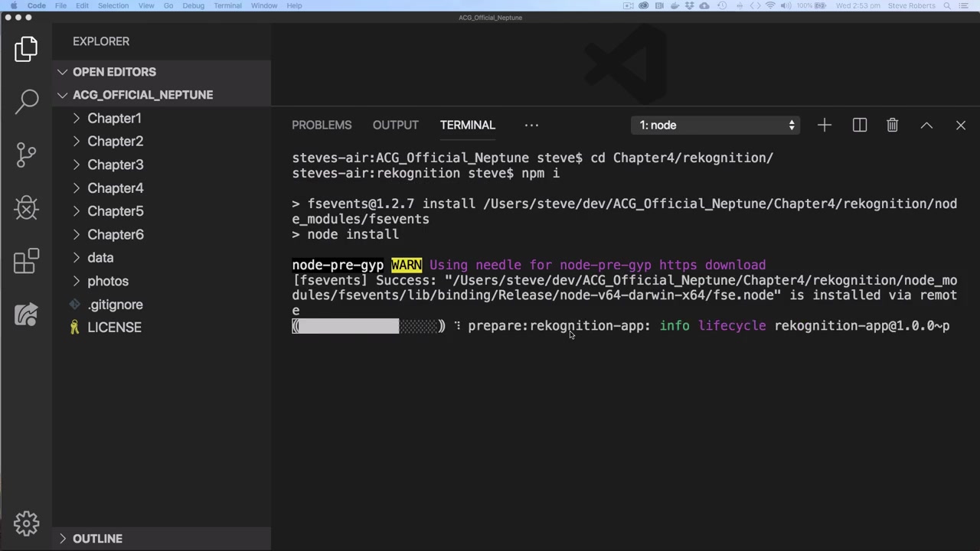The height and width of the screenshot is (551, 980).
Task: Switch to the OUTPUT tab
Action: click(x=395, y=125)
